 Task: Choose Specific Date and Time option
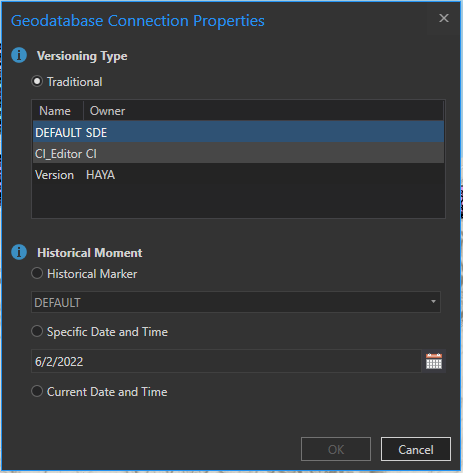click(x=37, y=331)
